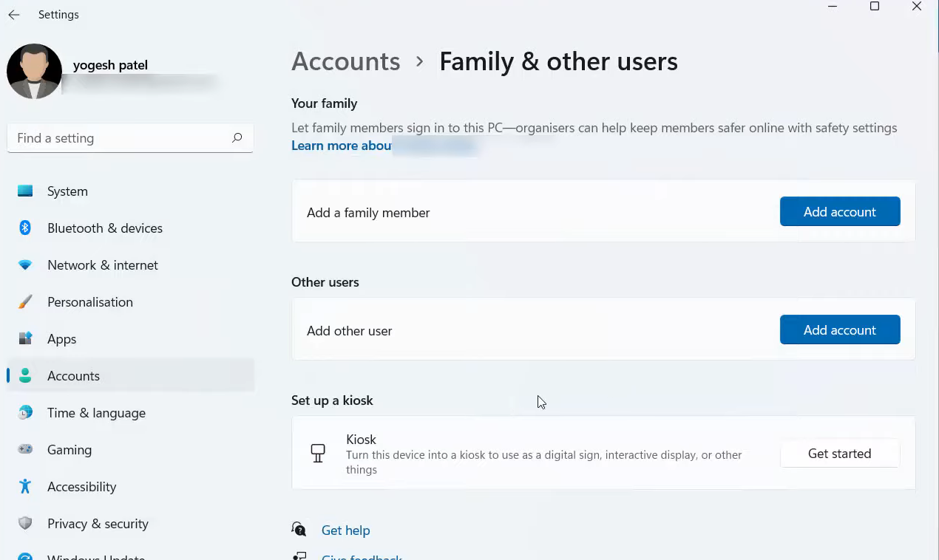Click the Personalisation paintbrush icon
939x560 pixels.
[x=25, y=302]
